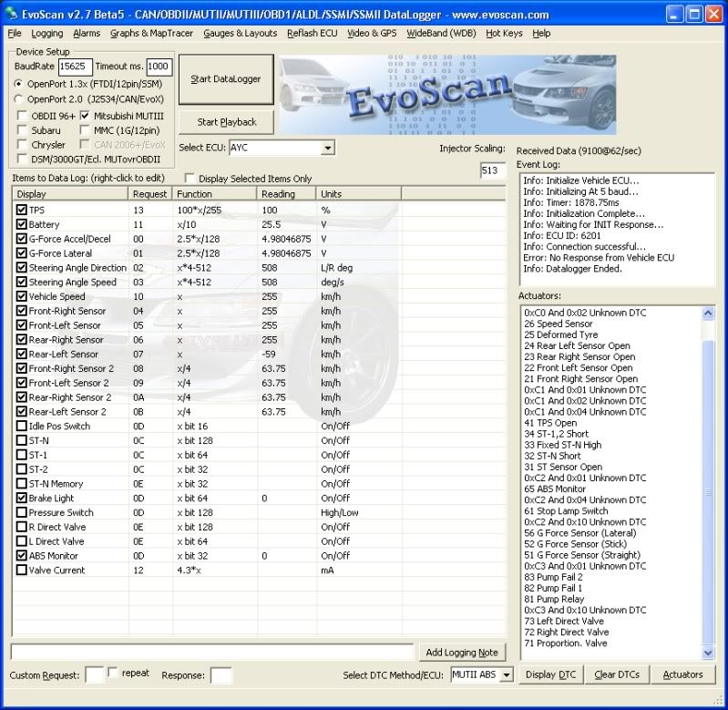Image resolution: width=728 pixels, height=710 pixels.
Task: Open the WideBand (WDB) menu
Action: coord(441,33)
